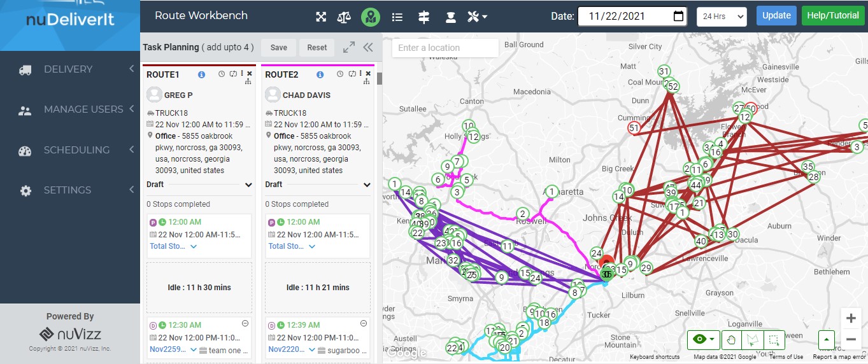Viewport: 868px width, 364px height.
Task: Expand the Manage Users sidebar menu
Action: pos(70,109)
